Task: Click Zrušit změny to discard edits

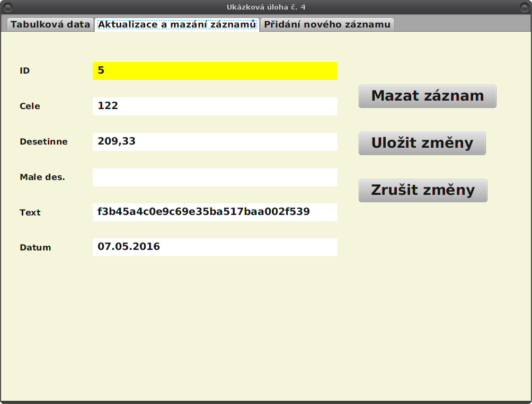Action: point(422,190)
